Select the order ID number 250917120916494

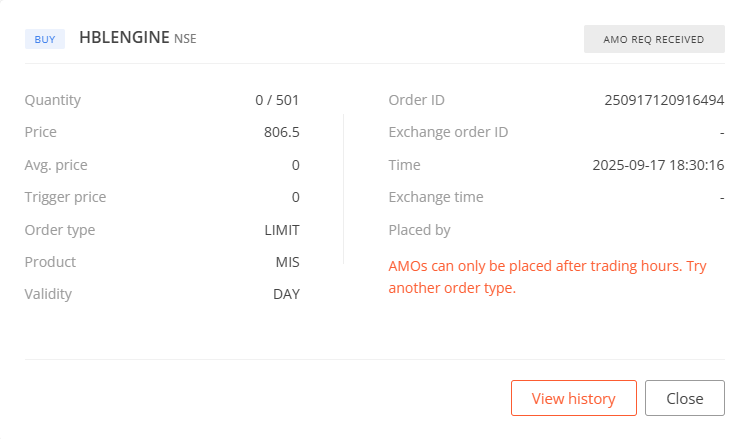coord(664,100)
